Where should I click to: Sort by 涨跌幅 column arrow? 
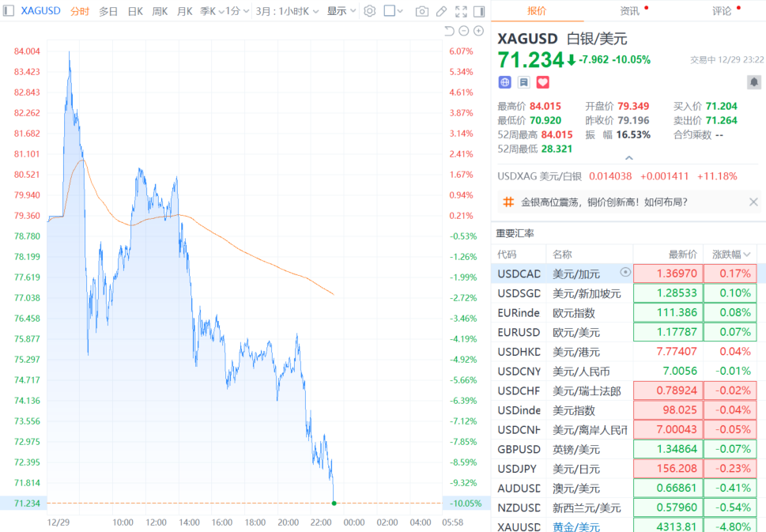746,255
